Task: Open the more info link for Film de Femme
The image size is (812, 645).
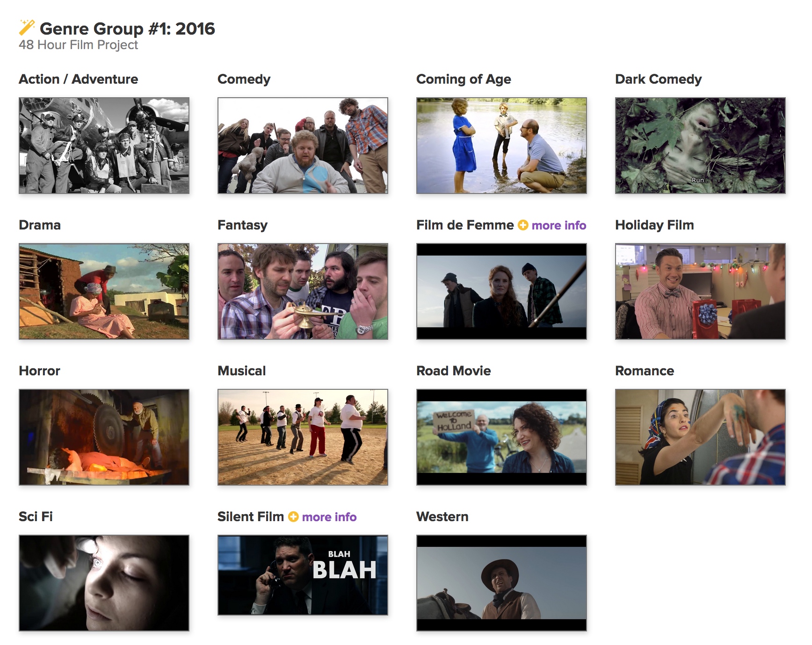Action: (x=558, y=225)
